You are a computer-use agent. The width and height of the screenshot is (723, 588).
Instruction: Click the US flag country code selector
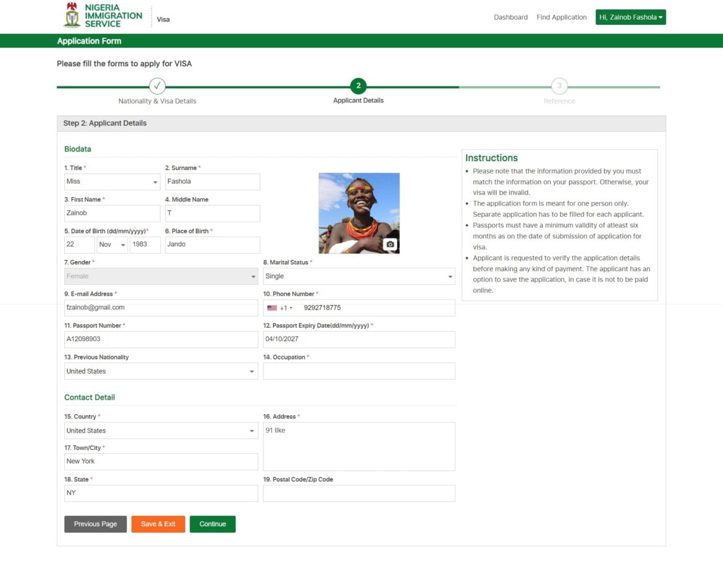(279, 308)
